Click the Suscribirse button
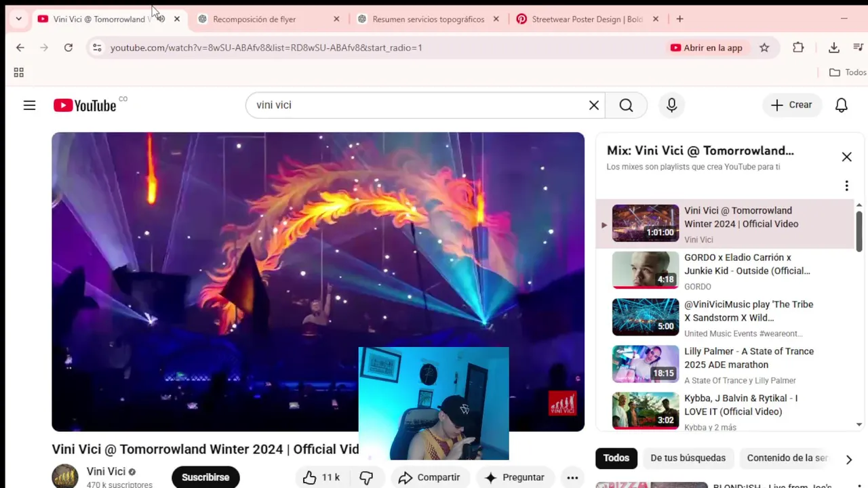Image resolution: width=868 pixels, height=488 pixels. 205,477
